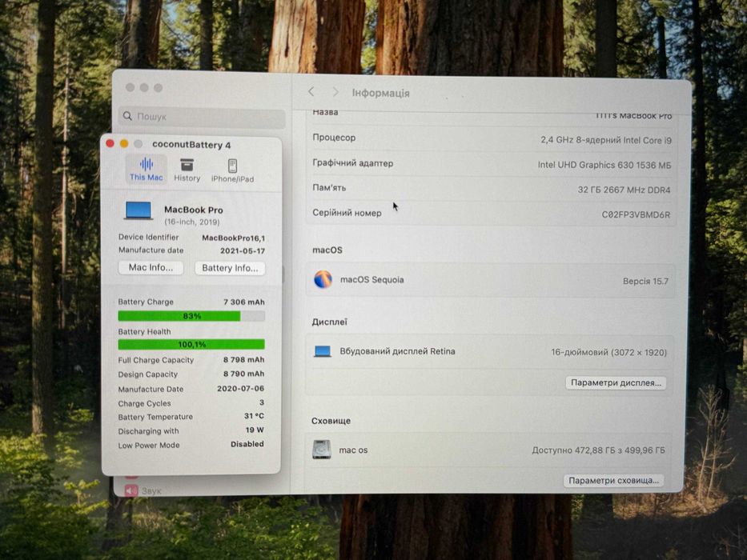747x560 pixels.
Task: Click the Full Charge Capacity value 8 798 mAh
Action: point(243,360)
